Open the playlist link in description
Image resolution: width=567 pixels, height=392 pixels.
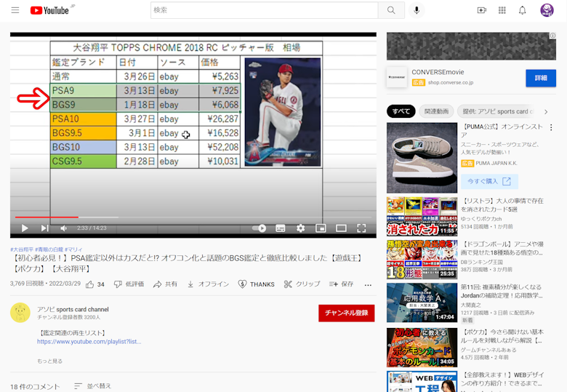89,341
